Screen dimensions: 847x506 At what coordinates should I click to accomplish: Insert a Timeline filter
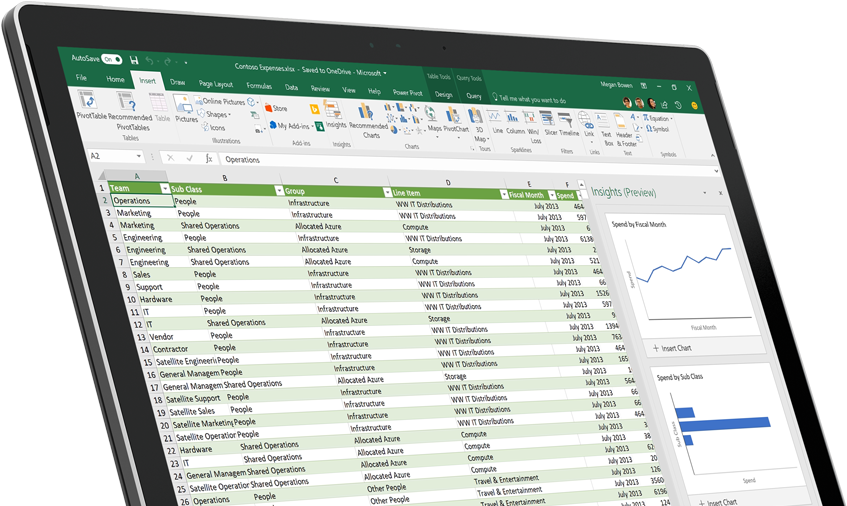click(x=568, y=124)
